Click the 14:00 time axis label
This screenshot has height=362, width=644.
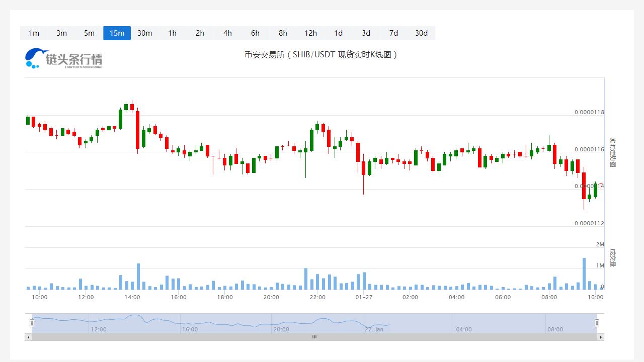[132, 297]
